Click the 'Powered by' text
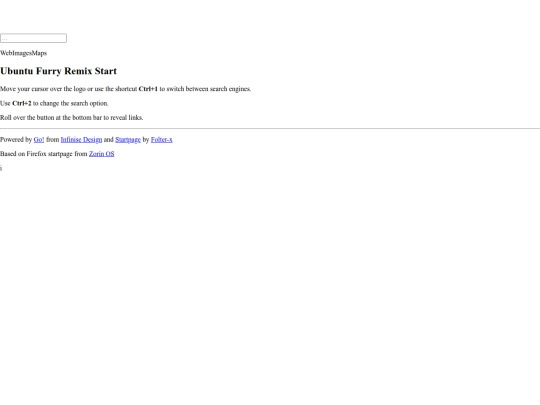This screenshot has width=540, height=405. (16, 139)
